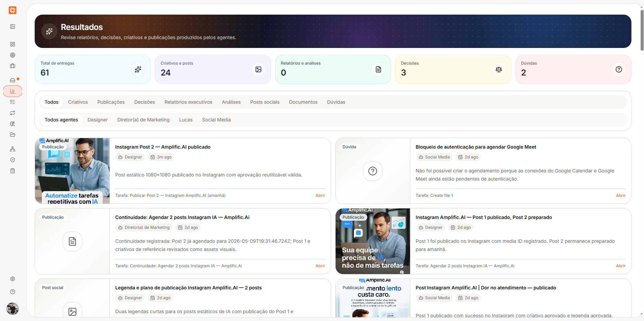
Task: Open the shield check icon in sidebar
Action: coord(13,160)
